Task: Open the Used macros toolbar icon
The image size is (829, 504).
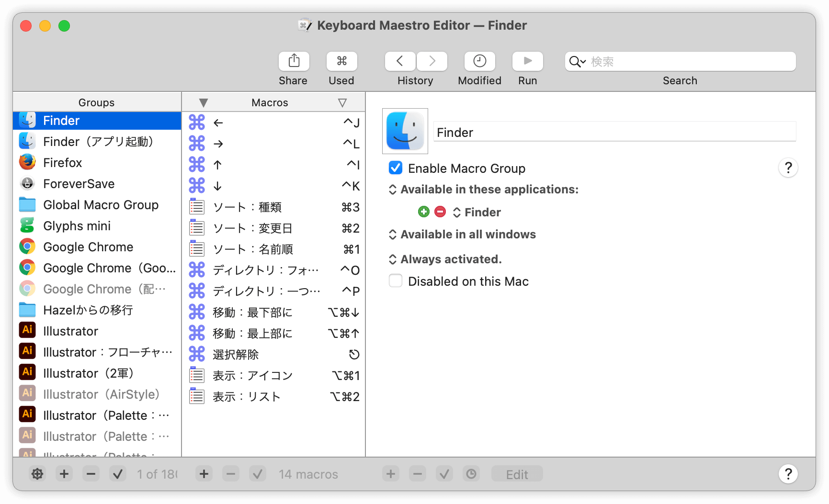Action: (341, 61)
